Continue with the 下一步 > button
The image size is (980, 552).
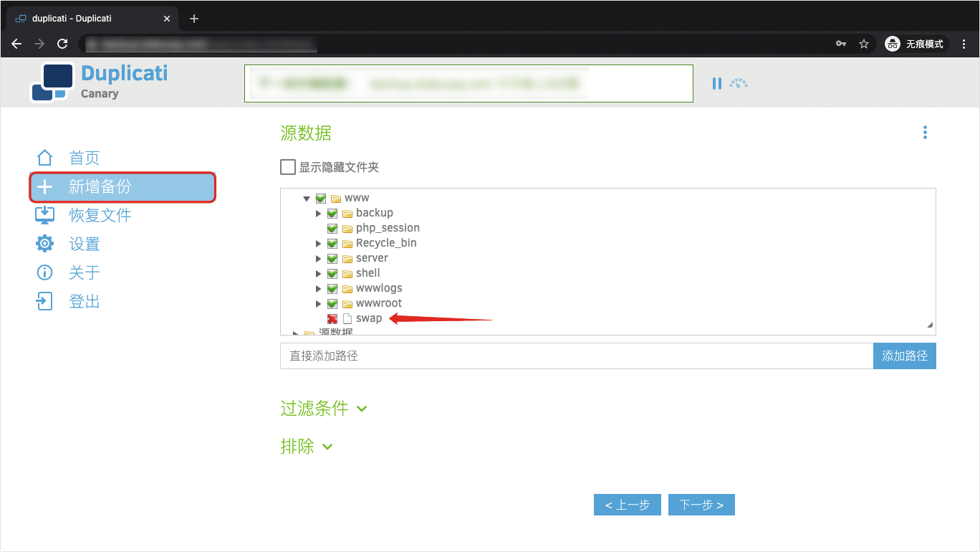[701, 505]
